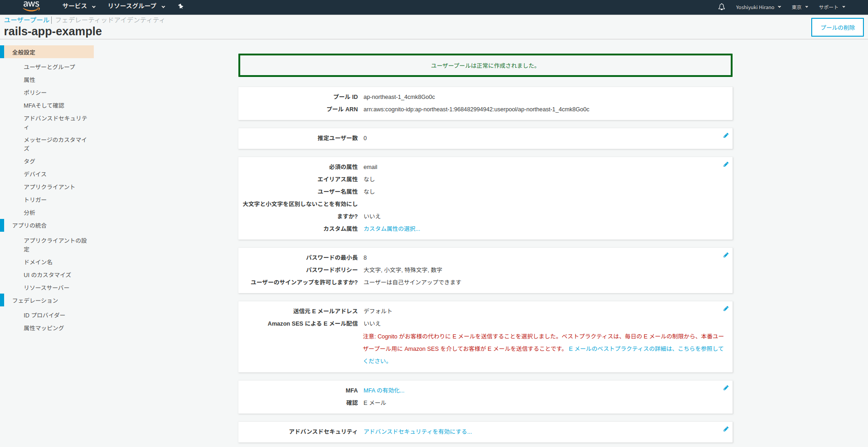Click the pin shortcut icon in the navbar
This screenshot has height=447, width=868.
pyautogui.click(x=180, y=7)
